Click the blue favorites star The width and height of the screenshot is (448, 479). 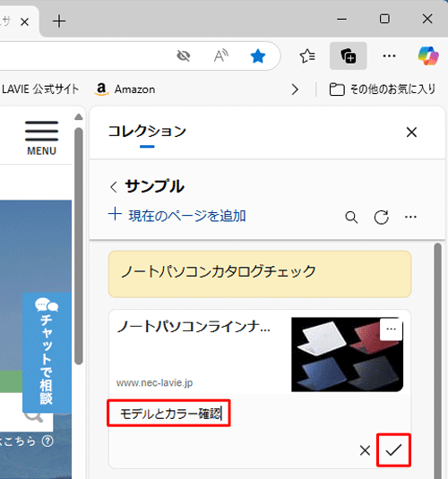point(258,56)
